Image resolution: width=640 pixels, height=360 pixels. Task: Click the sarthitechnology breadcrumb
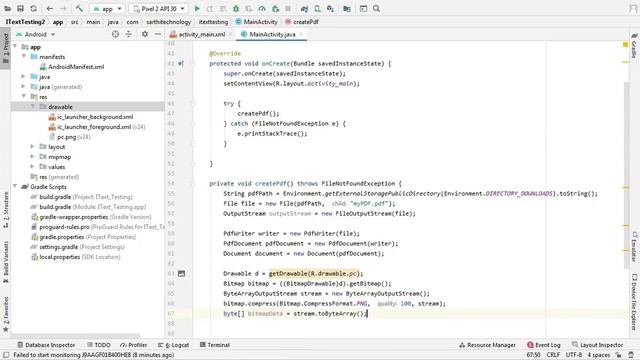pos(169,22)
